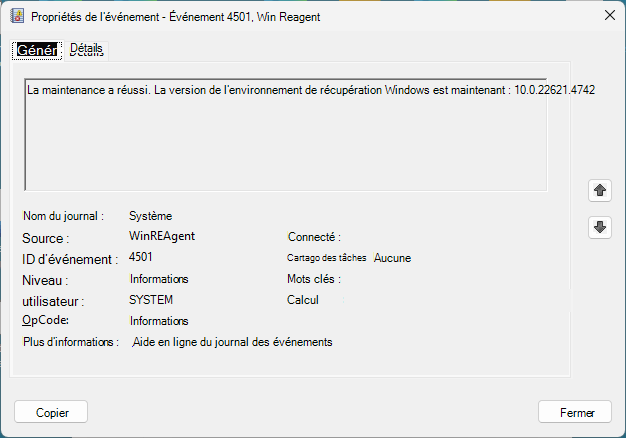Click the SYSTEM user value
The image size is (626, 439).
151,300
